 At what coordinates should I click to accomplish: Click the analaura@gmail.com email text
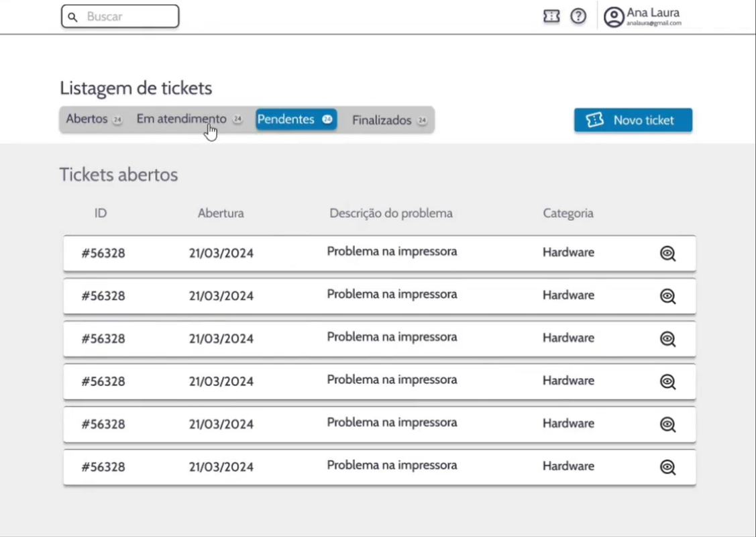[x=654, y=23]
